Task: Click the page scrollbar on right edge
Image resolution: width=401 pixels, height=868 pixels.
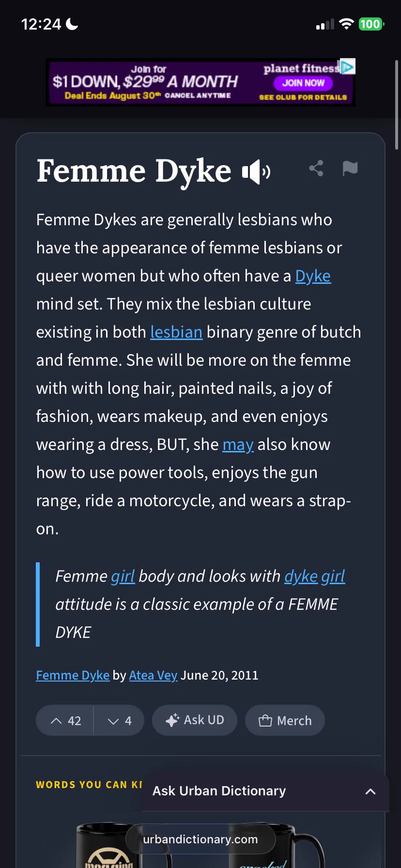Action: coord(397,105)
